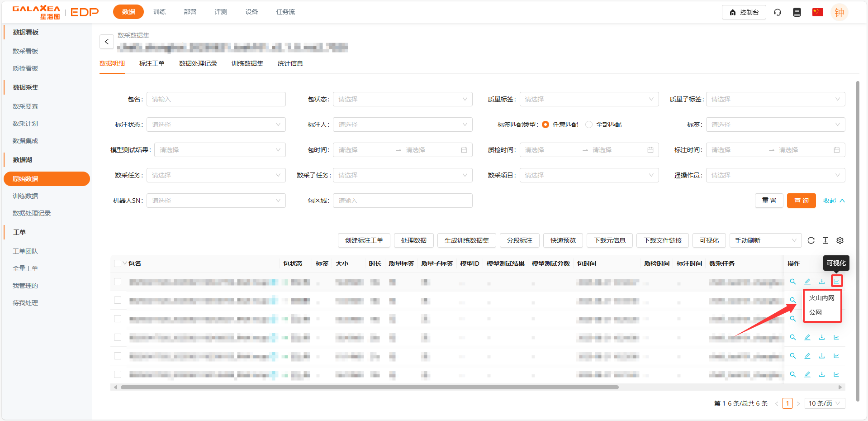The width and height of the screenshot is (868, 421).
Task: Open table column settings gear icon
Action: point(840,240)
